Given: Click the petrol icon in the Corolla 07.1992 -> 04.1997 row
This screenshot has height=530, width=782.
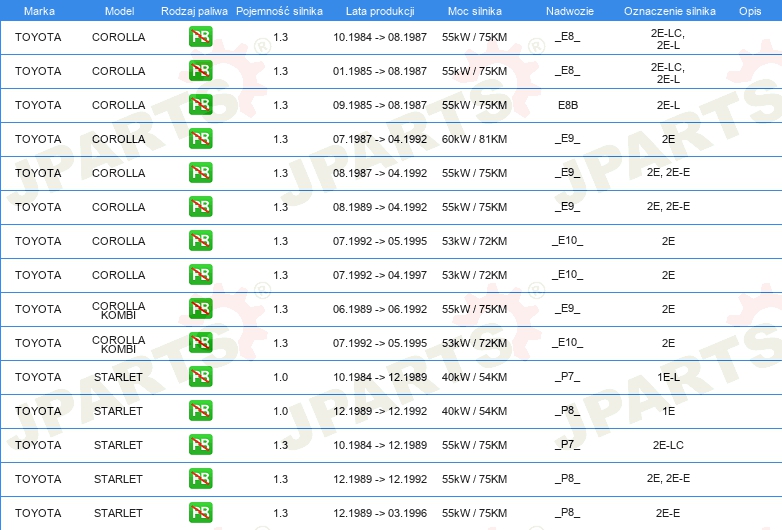Looking at the screenshot, I should 200,275.
